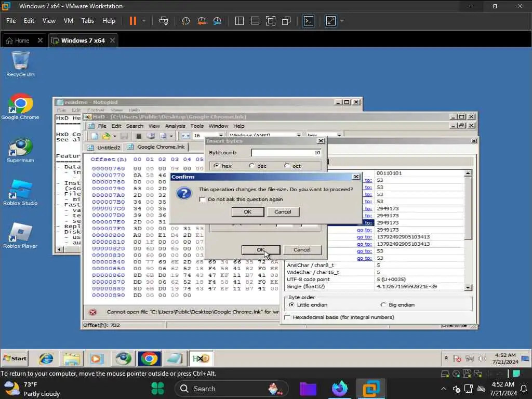Select the Roblox Player desktop shortcut

click(x=20, y=236)
